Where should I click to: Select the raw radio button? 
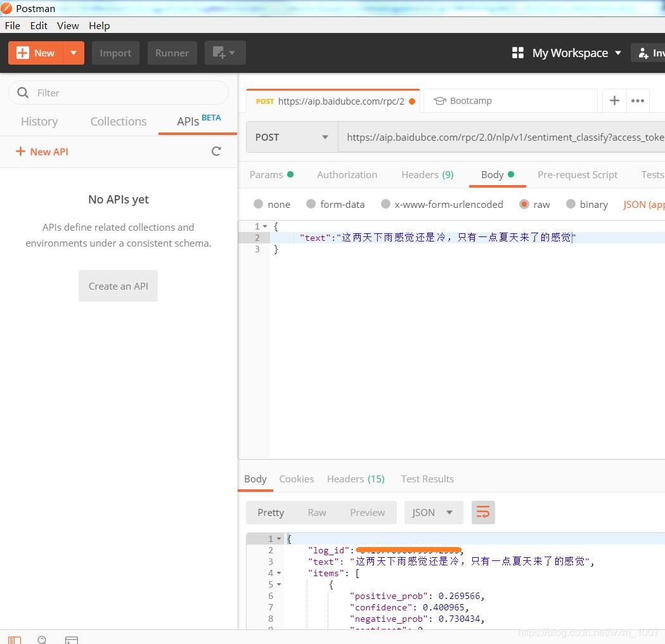524,204
